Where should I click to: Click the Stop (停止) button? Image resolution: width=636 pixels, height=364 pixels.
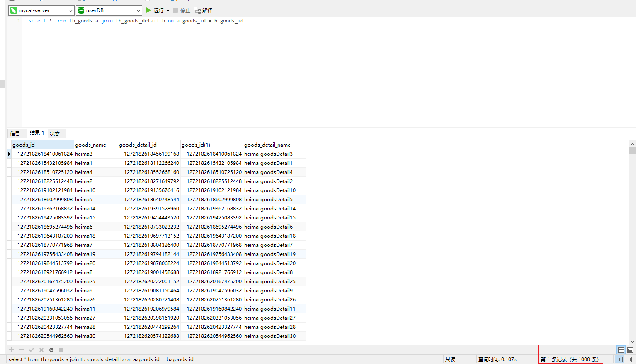pyautogui.click(x=182, y=10)
